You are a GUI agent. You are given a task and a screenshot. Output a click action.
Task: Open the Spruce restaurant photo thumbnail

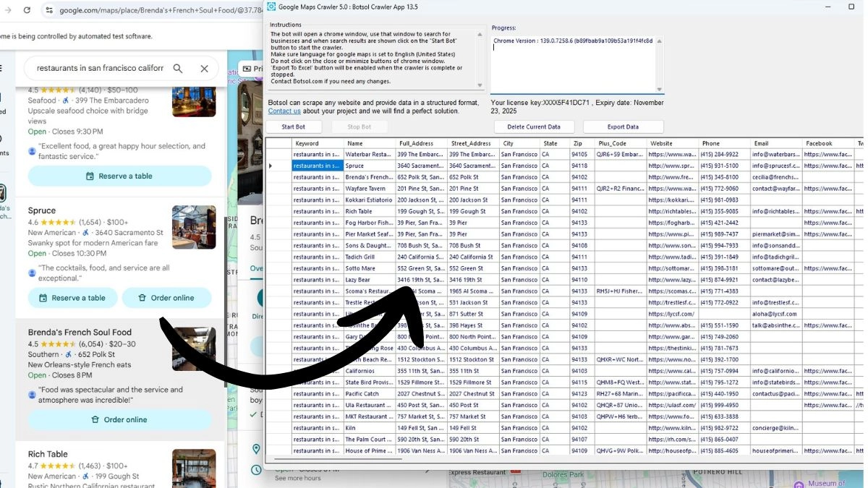[x=194, y=227]
